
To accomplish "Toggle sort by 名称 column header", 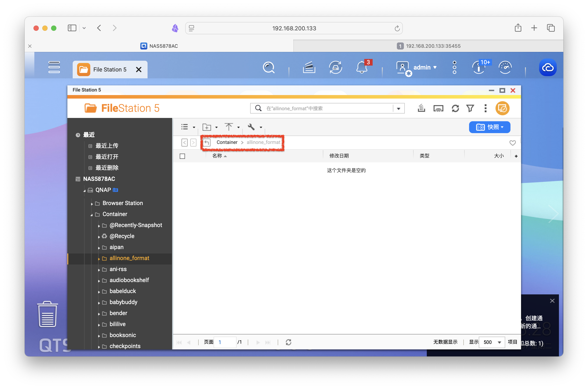I will click(x=217, y=156).
